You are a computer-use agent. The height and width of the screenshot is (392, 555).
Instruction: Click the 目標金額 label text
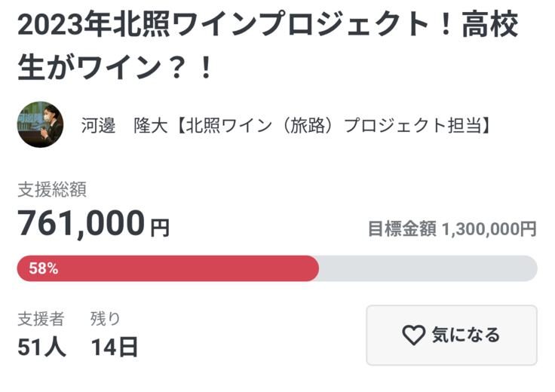coord(402,229)
